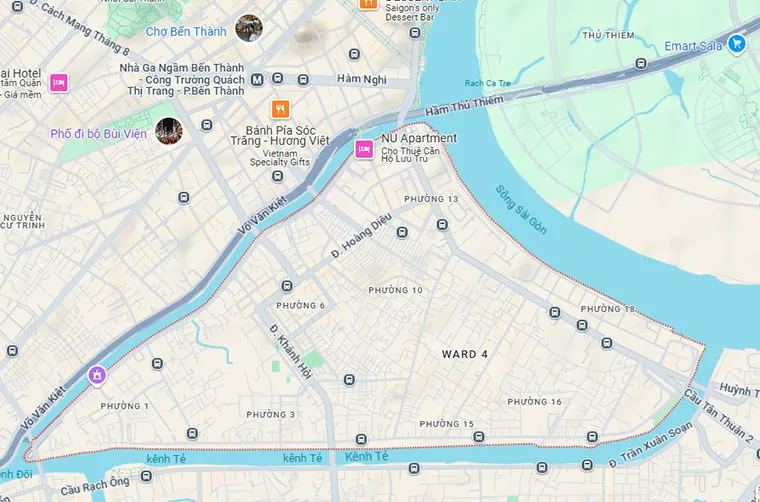Open Phố đi bộ Bùi Viện photo thumbnail
The height and width of the screenshot is (502, 760).
[x=169, y=131]
